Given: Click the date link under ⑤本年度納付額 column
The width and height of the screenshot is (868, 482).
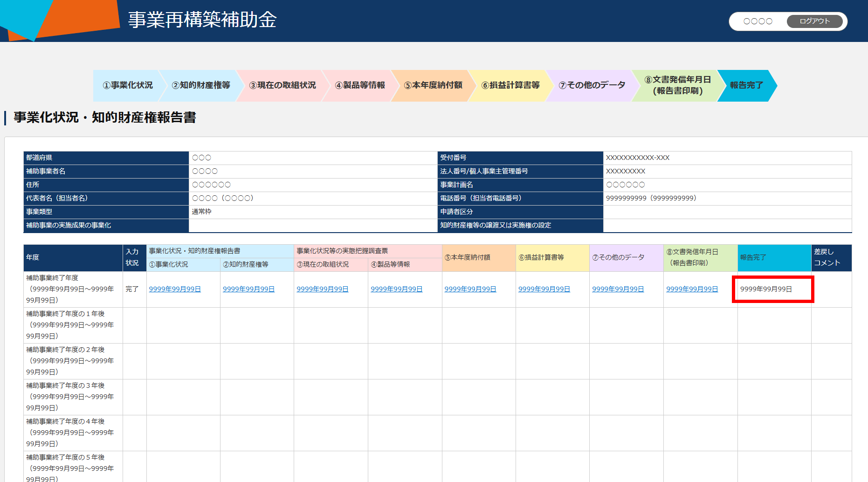Looking at the screenshot, I should click(x=470, y=289).
